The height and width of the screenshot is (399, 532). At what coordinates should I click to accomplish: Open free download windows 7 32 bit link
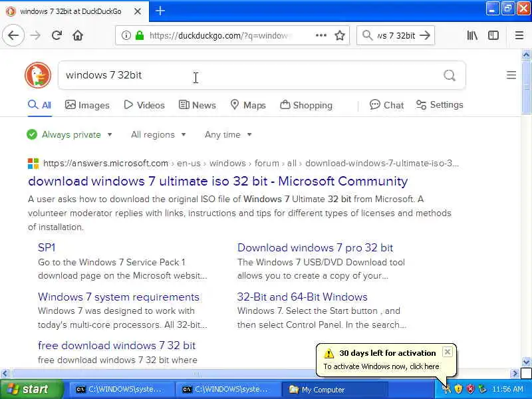tap(117, 345)
